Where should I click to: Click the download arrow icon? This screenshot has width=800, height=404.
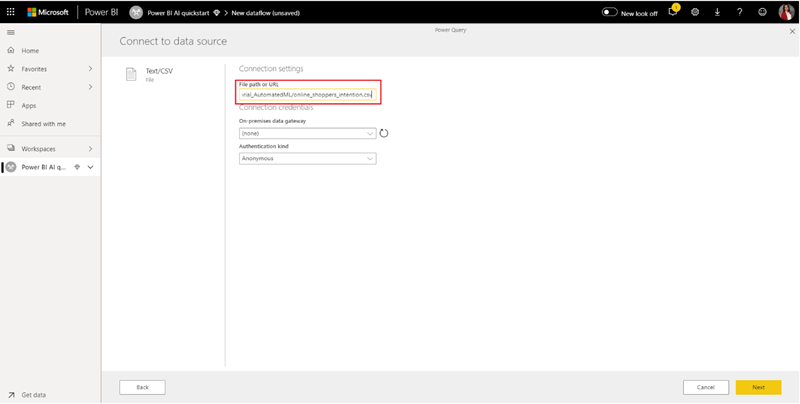coord(717,12)
